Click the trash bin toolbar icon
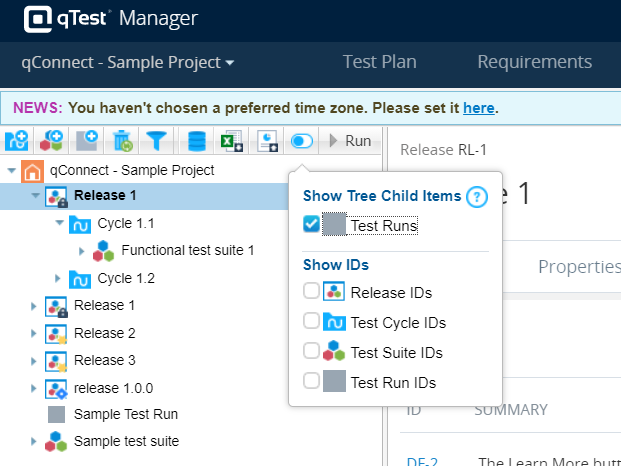Viewport: 621px width, 466px height. [122, 142]
